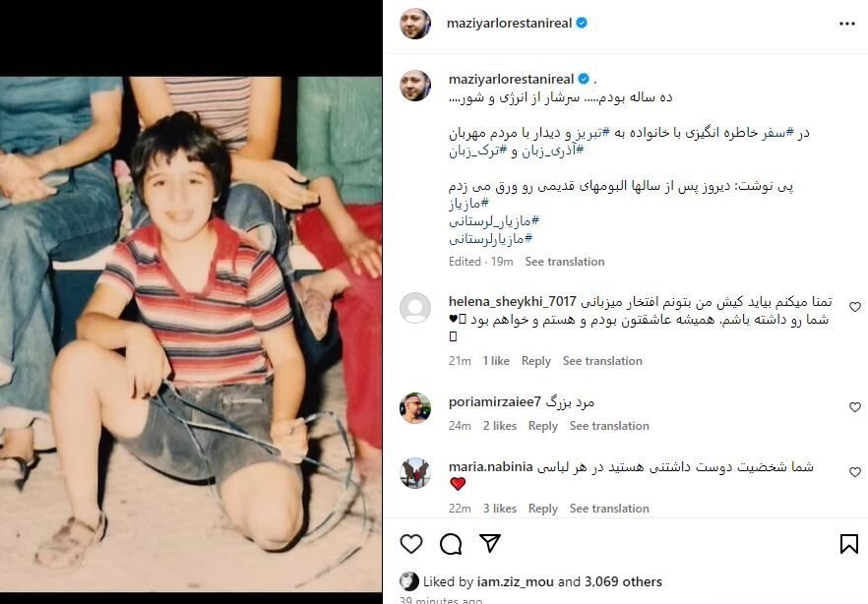
Task: View the 3 likes on maria.nabinia's comment
Action: [499, 509]
